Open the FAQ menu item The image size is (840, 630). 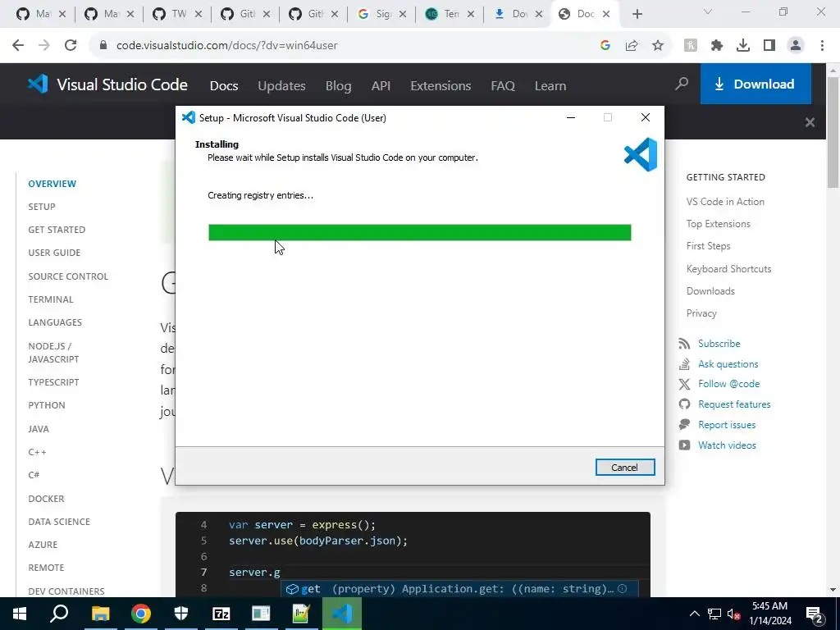pyautogui.click(x=503, y=85)
